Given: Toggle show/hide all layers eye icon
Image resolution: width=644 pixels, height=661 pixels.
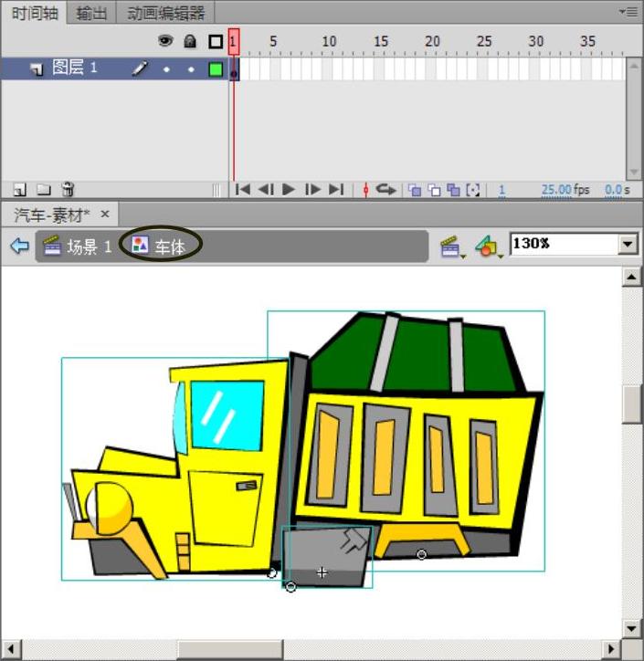Looking at the screenshot, I should tap(165, 41).
